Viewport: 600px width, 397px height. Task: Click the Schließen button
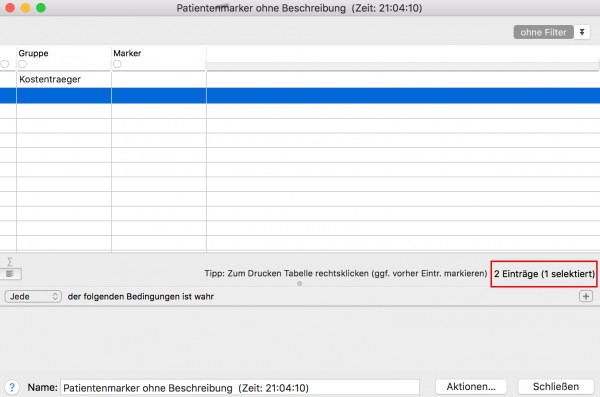(x=556, y=387)
